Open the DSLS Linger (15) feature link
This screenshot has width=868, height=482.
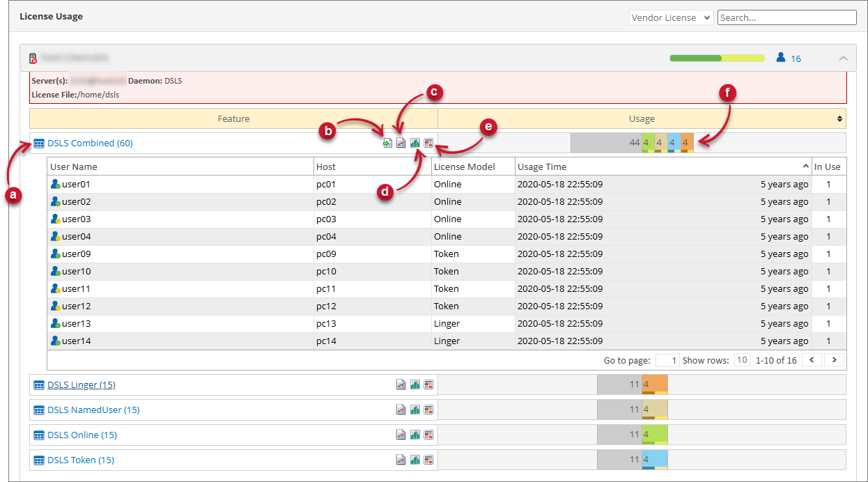click(82, 384)
